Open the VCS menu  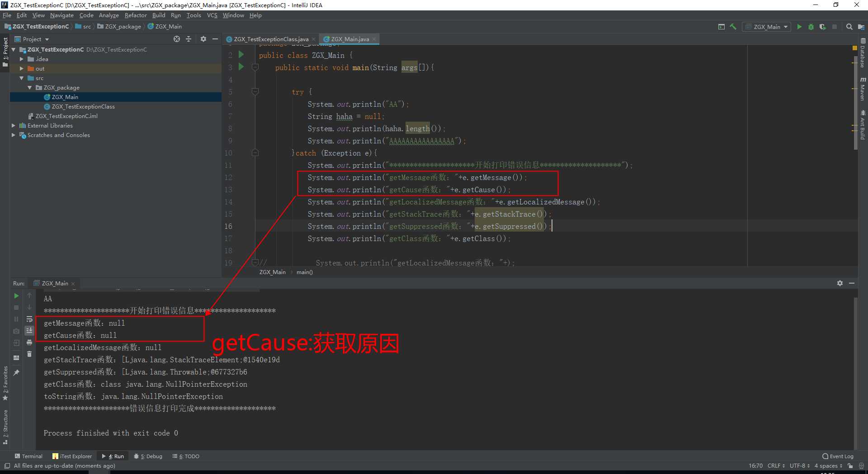212,15
